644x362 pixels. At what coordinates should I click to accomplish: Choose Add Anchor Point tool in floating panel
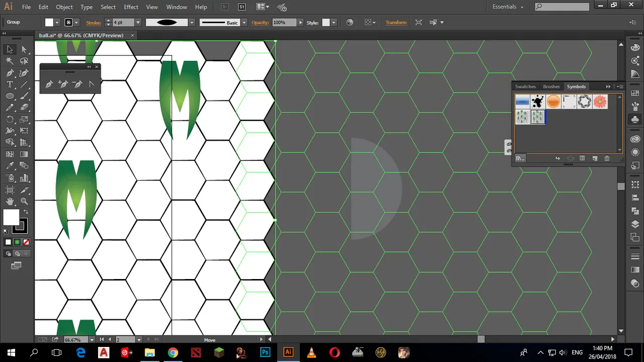click(x=63, y=84)
